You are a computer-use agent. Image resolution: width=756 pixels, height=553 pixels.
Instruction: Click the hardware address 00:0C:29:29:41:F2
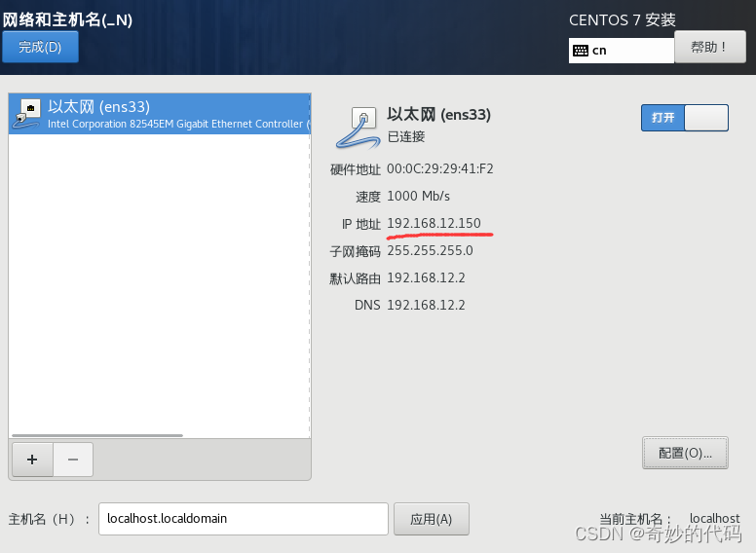(x=440, y=169)
